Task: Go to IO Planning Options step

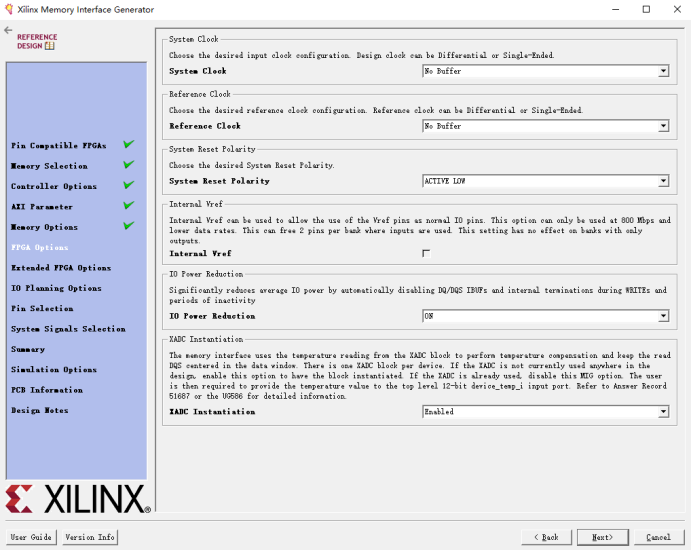Action: click(56, 288)
